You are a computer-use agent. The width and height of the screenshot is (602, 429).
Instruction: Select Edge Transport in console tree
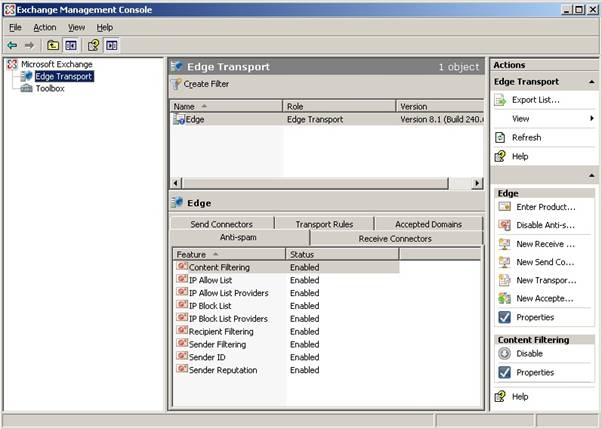(x=64, y=76)
